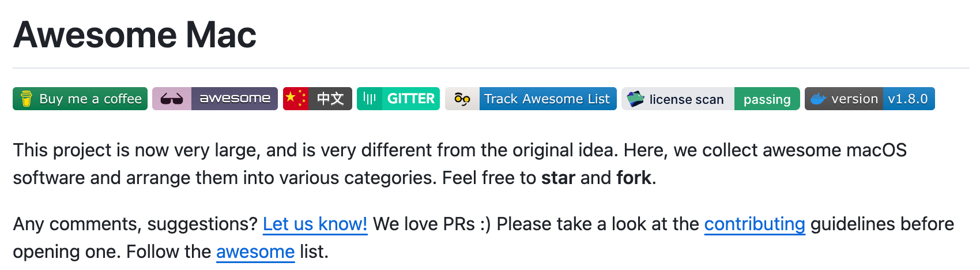Click the version label on the Docker badge
980x270 pixels.
coord(854,99)
